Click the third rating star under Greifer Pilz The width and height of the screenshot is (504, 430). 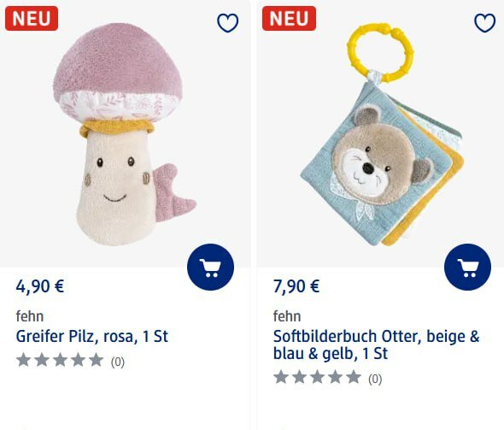[60, 360]
